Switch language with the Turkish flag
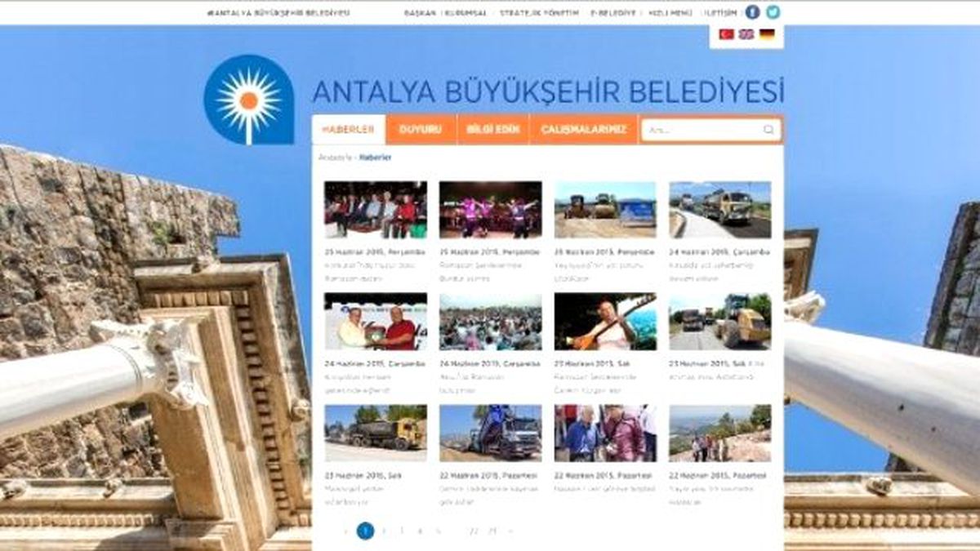Screen dimensions: 980x551 [x=726, y=34]
